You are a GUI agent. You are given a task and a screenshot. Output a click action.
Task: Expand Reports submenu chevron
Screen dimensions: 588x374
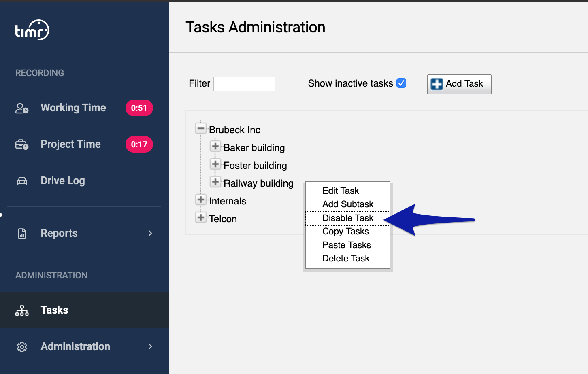point(150,233)
